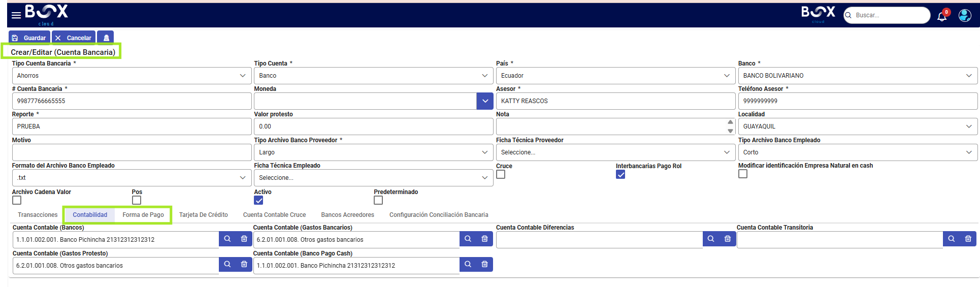Screen dimensions: 980x287
Task: Open the hamburger navigation menu
Action: tap(16, 15)
